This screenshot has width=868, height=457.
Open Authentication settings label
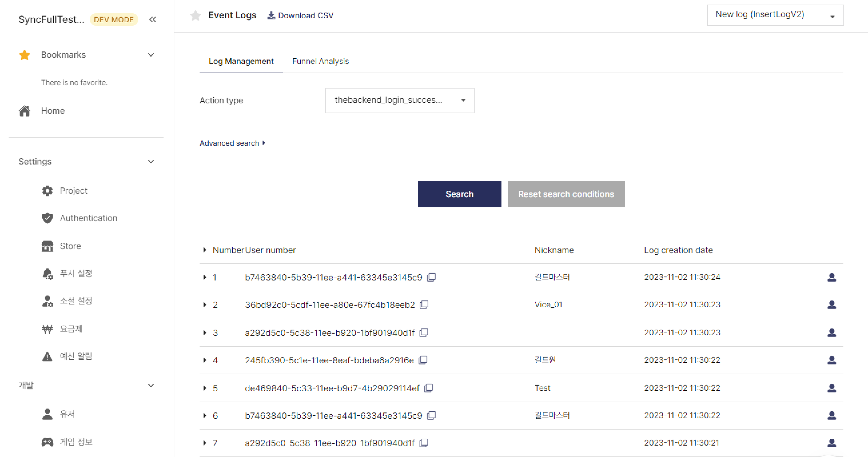(89, 218)
